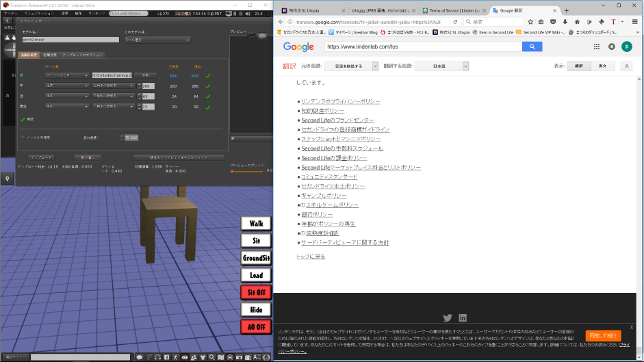Click the Facebook icon in Firestorm toolbar
The height and width of the screenshot is (362, 644).
click(x=167, y=357)
